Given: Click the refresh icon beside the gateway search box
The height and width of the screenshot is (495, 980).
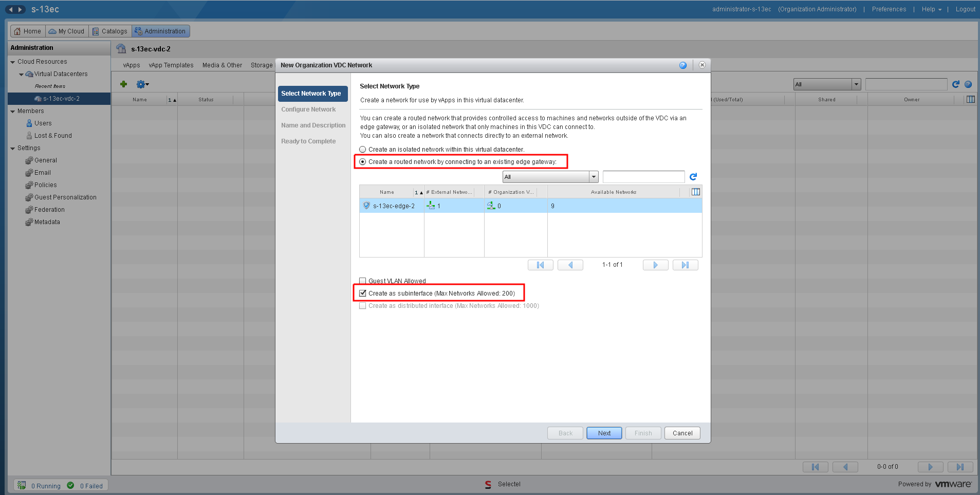Looking at the screenshot, I should pyautogui.click(x=693, y=176).
